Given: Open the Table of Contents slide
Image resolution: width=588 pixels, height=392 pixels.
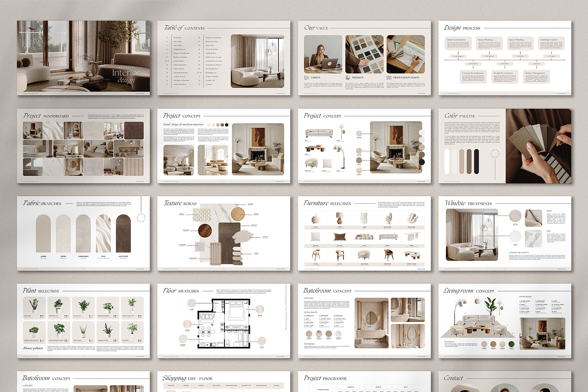Looking at the screenshot, I should [x=224, y=58].
